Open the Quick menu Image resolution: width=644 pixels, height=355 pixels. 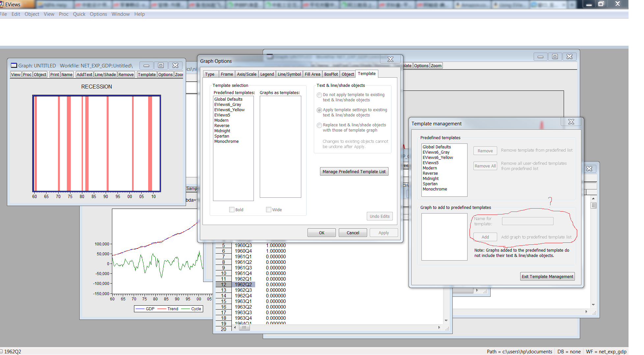click(79, 14)
